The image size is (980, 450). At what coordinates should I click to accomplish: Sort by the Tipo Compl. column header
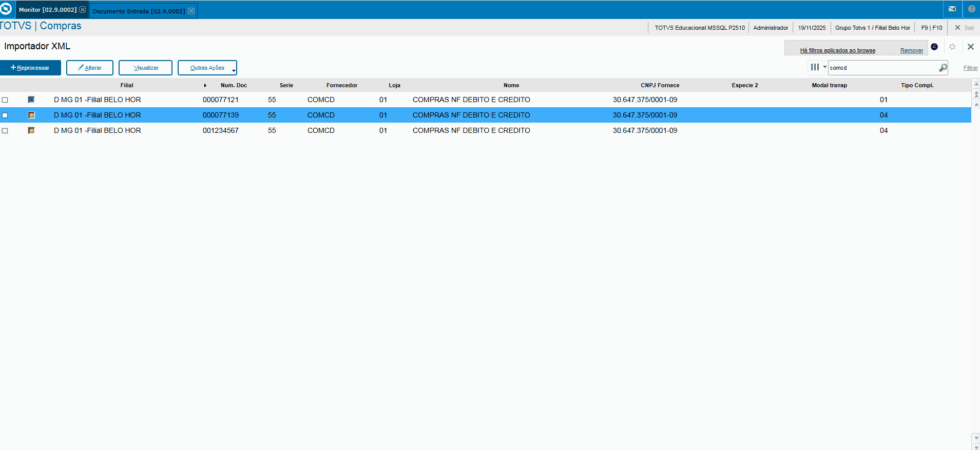tap(917, 85)
